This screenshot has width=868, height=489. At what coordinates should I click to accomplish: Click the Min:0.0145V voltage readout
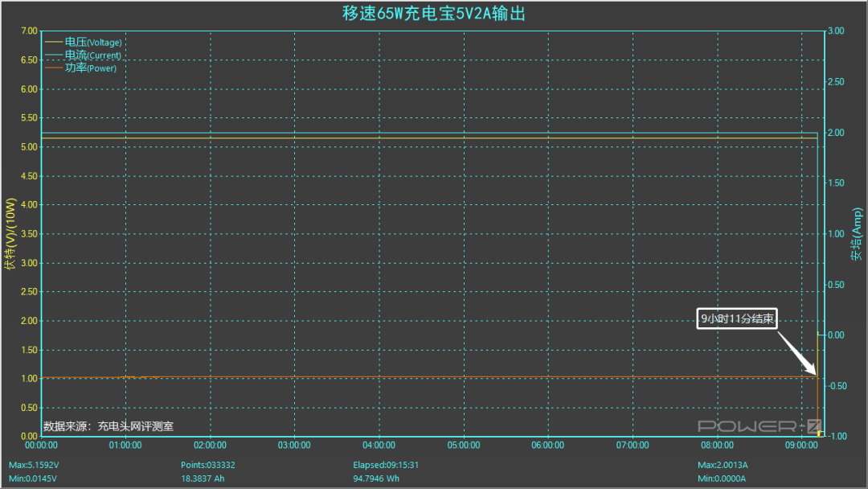click(33, 479)
